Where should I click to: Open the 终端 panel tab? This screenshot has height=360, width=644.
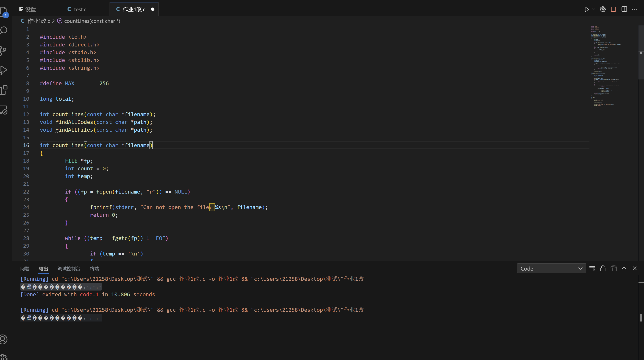[x=94, y=269]
